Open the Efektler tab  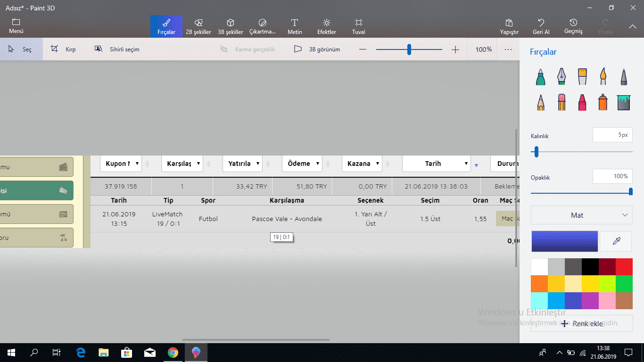[x=327, y=26]
